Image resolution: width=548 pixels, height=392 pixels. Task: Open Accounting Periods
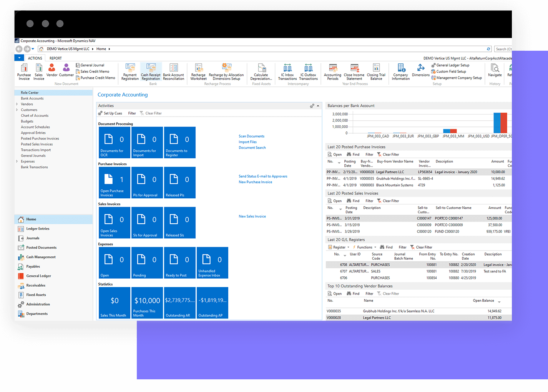333,72
